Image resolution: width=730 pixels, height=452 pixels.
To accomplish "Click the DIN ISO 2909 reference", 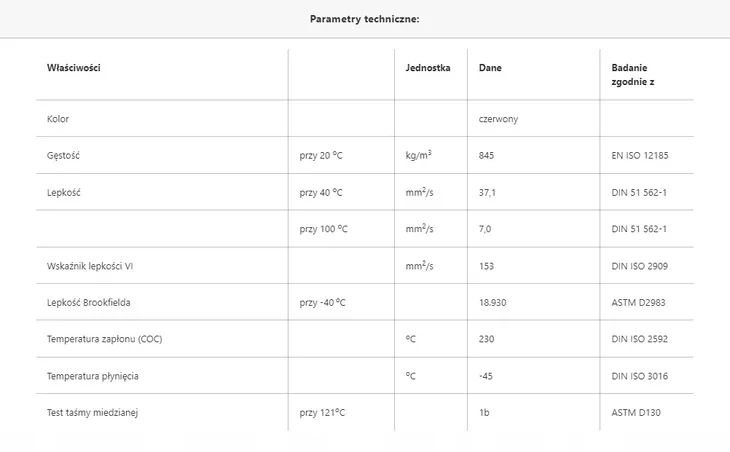I will coord(640,266).
